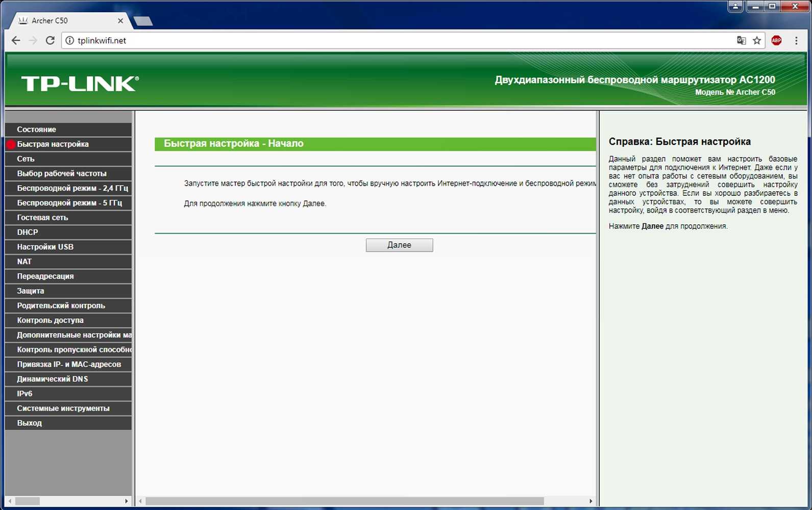Click main panel scrollbar right arrow
Image resolution: width=812 pixels, height=510 pixels.
click(591, 501)
